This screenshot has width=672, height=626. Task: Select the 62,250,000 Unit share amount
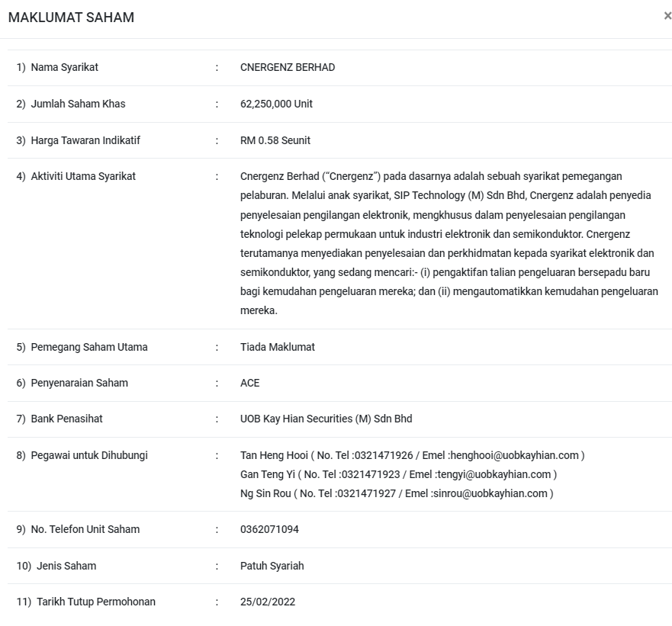276,104
